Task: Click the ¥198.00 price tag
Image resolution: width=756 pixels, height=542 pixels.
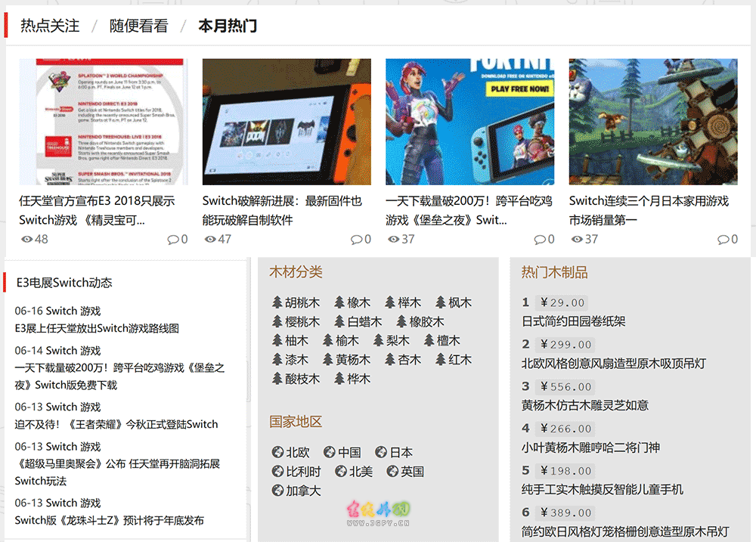Action: 566,471
